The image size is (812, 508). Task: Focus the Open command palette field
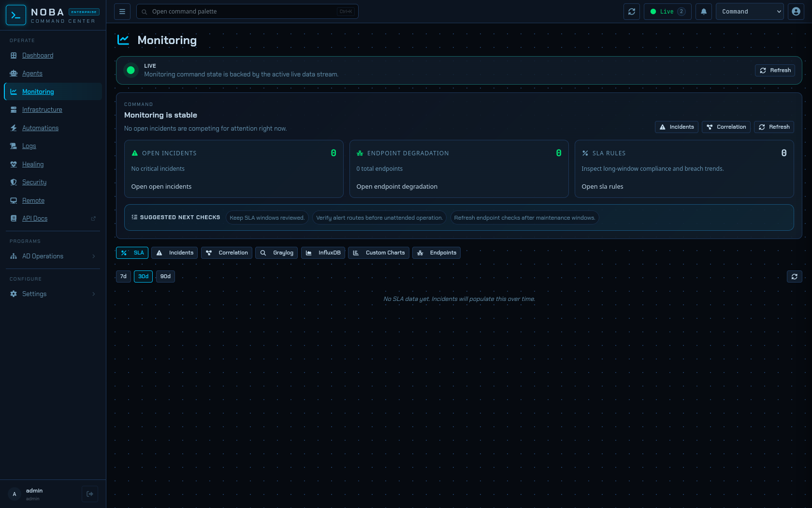[x=247, y=12]
